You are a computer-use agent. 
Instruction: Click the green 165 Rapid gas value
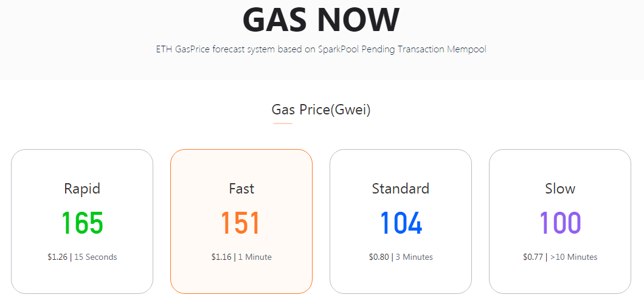82,223
